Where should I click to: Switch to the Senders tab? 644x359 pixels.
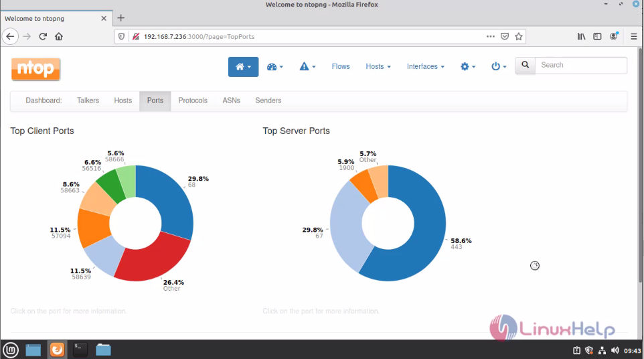268,100
